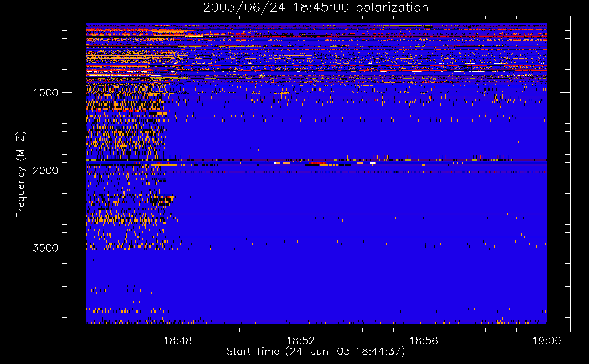Click the 1000 frequency tick label
The image size is (589, 364).
coord(46,93)
